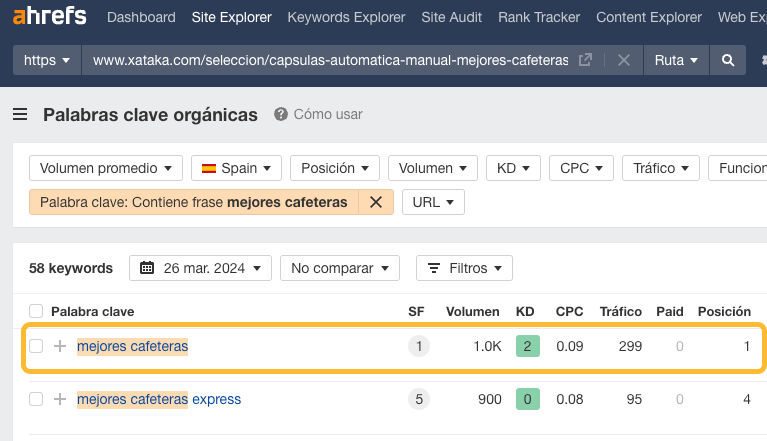Open SERP features badge showing 1
Image resolution: width=767 pixels, height=441 pixels.
(x=419, y=346)
